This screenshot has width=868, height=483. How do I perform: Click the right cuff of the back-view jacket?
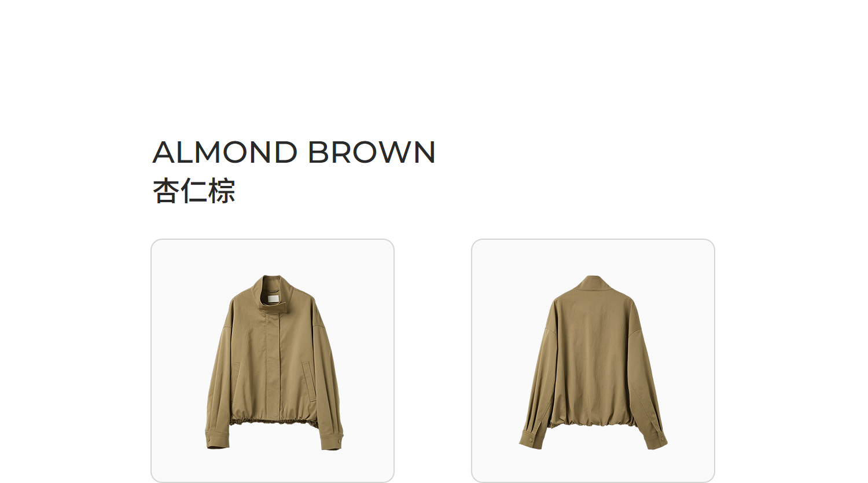[x=655, y=437]
